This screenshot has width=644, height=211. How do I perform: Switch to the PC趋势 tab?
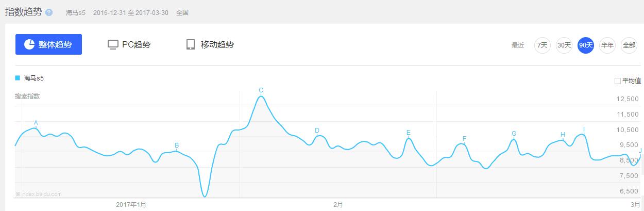(x=136, y=44)
